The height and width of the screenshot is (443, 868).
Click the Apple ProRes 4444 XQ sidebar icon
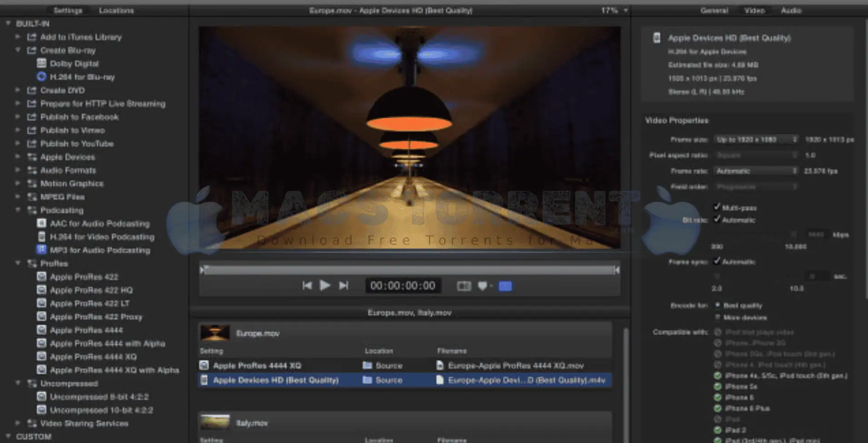(41, 356)
